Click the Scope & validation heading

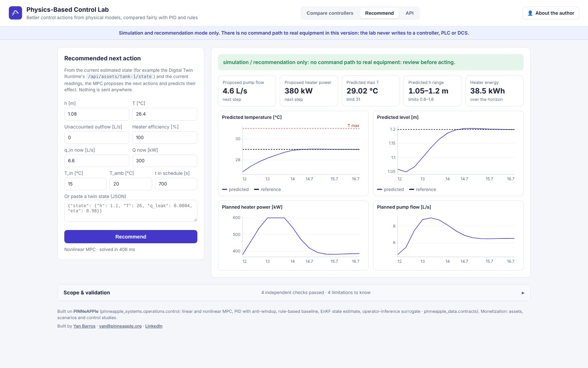pos(87,293)
